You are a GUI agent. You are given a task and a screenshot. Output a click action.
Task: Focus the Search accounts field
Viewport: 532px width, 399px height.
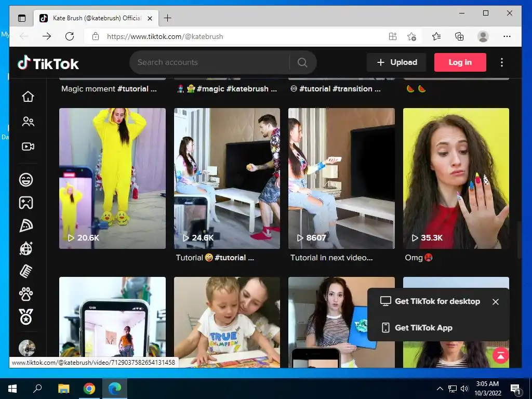click(x=210, y=62)
